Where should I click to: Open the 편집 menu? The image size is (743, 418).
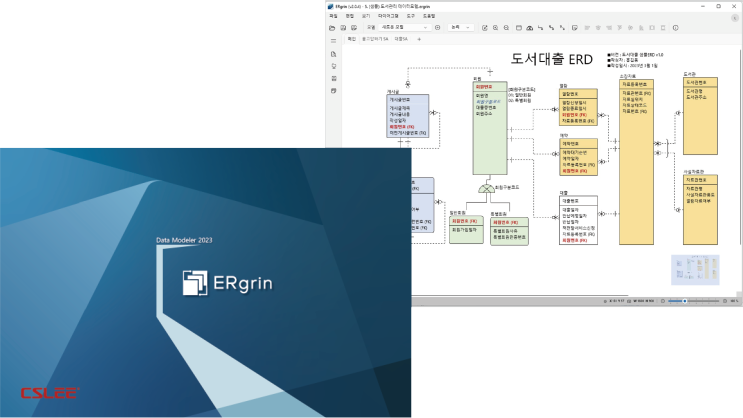click(x=349, y=16)
